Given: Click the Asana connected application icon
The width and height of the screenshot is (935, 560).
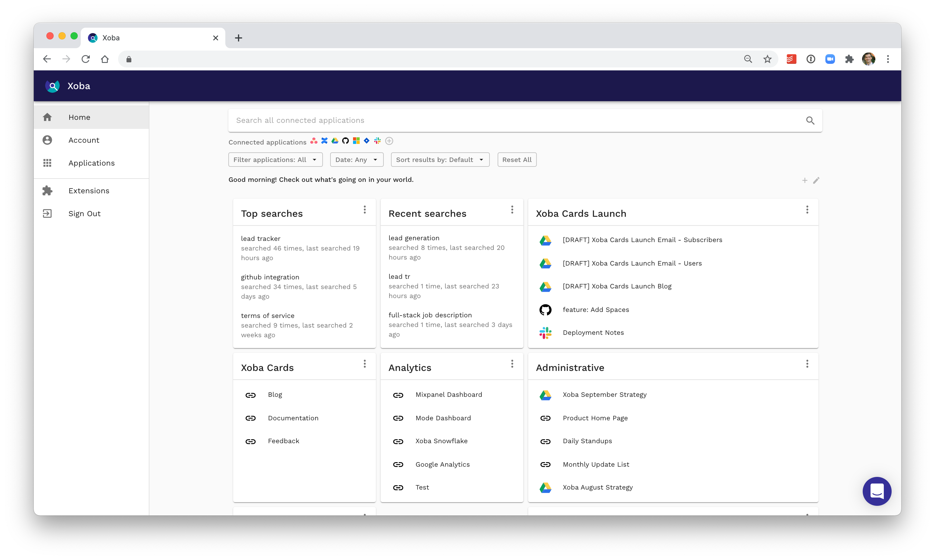Looking at the screenshot, I should coord(314,141).
